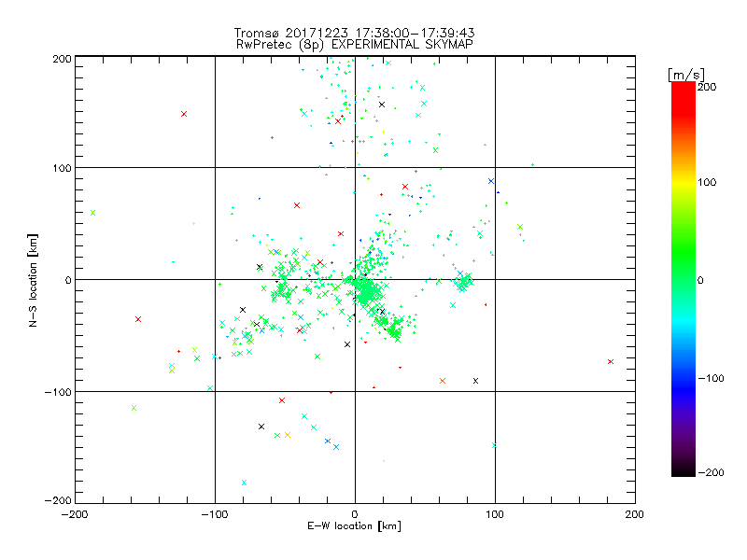Viewport: 747px width, 560px height.
Task: Click the 'N-S location [km]' axis label
Action: 33,281
